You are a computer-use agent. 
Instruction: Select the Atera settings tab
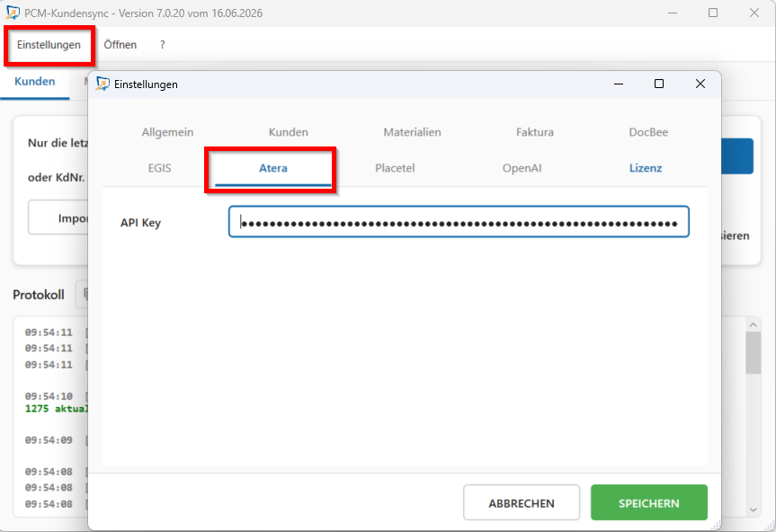click(273, 168)
